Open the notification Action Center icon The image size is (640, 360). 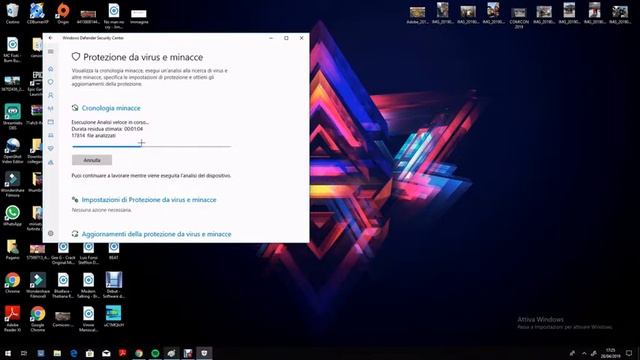629,353
